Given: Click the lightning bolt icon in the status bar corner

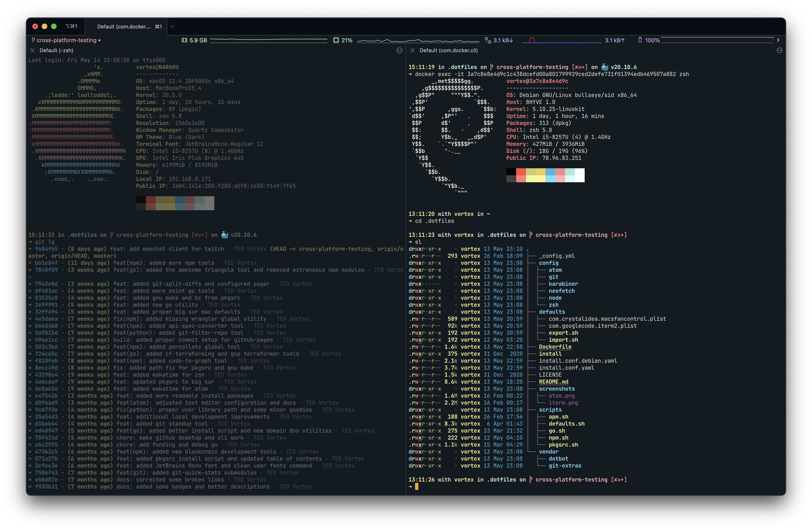Looking at the screenshot, I should 778,40.
